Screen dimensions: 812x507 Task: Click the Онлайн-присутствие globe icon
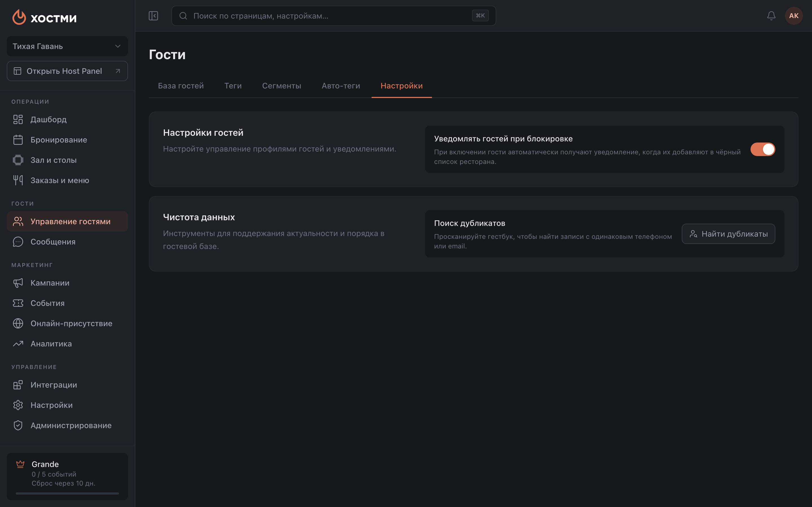click(18, 323)
